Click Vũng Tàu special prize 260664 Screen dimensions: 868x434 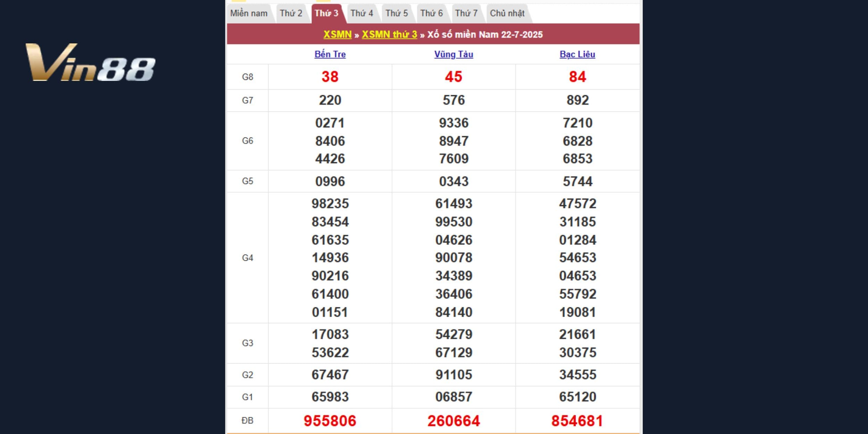(453, 421)
